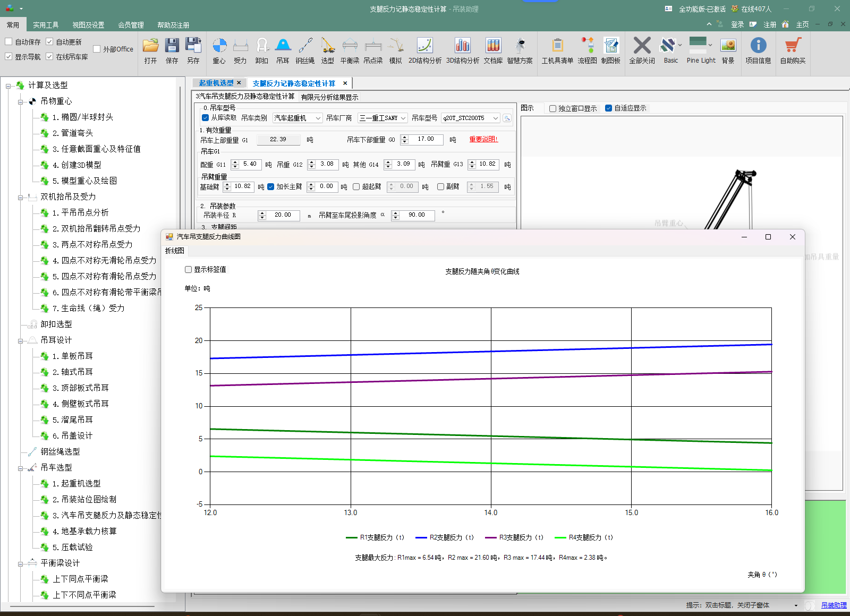The height and width of the screenshot is (616, 850).
Task: Check the 超起臂 option
Action: tap(356, 187)
